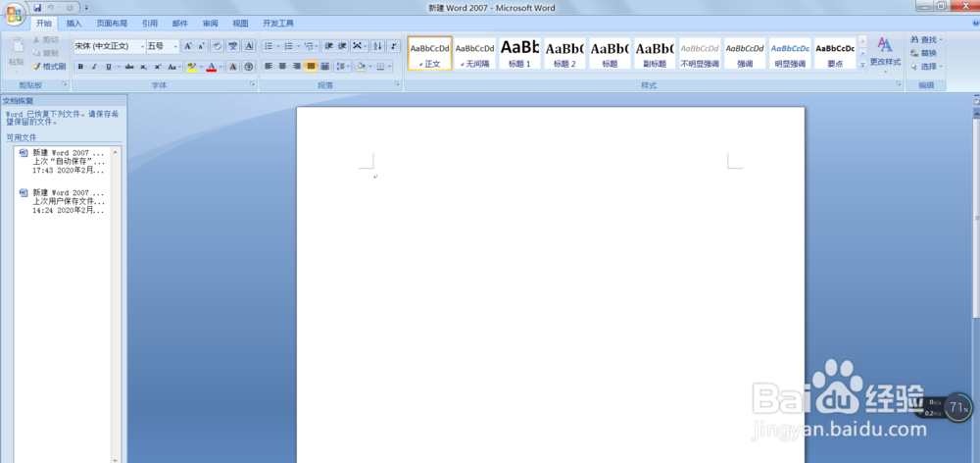Screen dimensions: 980x463
Task: Decrease paragraph indent
Action: (x=328, y=46)
